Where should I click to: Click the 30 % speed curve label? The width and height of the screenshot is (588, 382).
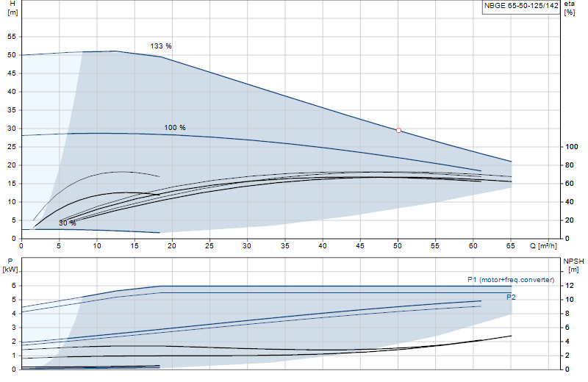(x=68, y=223)
